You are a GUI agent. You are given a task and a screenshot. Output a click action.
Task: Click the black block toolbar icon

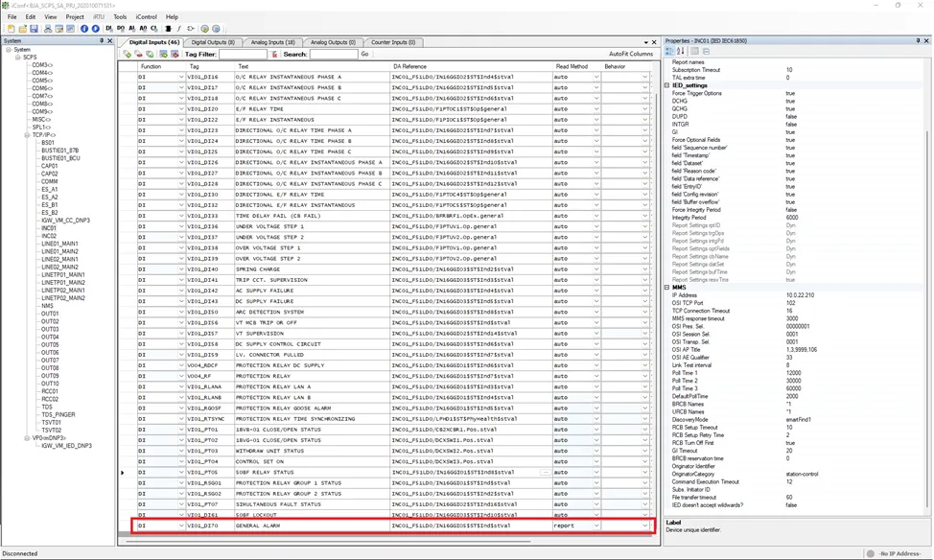pos(169,29)
